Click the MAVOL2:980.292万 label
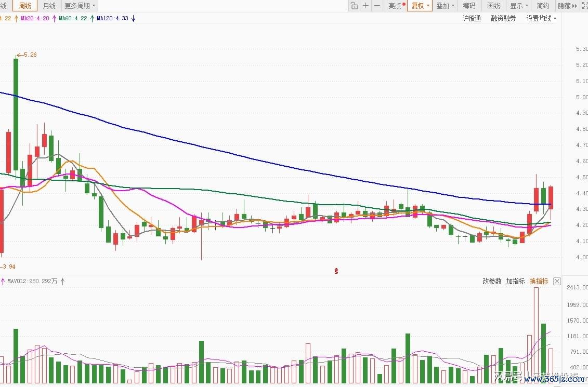588x387 pixels. (x=32, y=281)
